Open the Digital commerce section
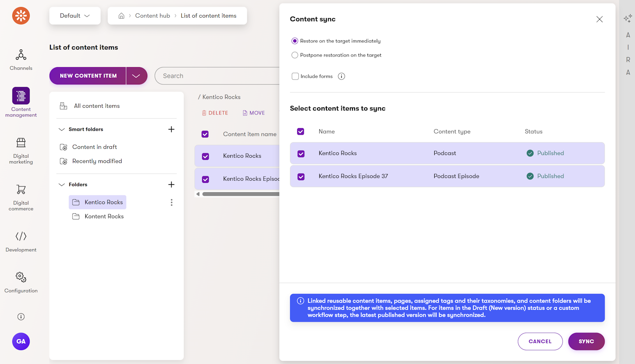The height and width of the screenshot is (364, 635). 21,198
